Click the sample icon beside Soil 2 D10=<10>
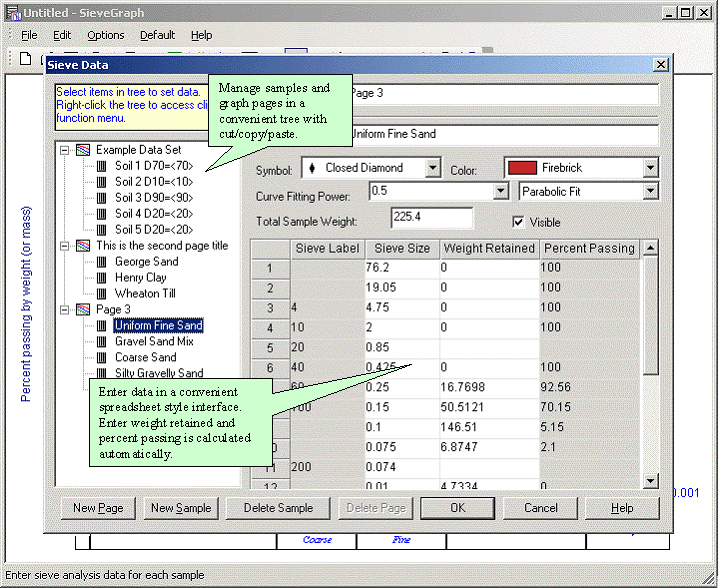This screenshot has width=718, height=588. tap(102, 182)
